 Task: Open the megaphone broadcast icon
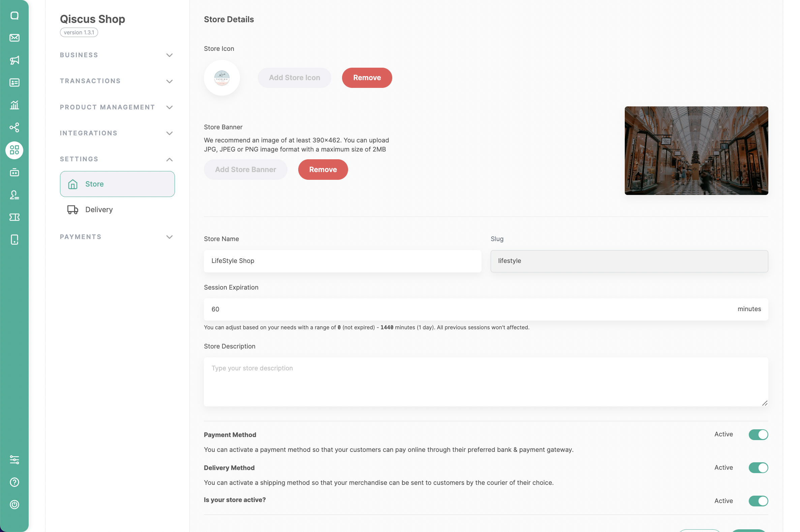tap(14, 60)
